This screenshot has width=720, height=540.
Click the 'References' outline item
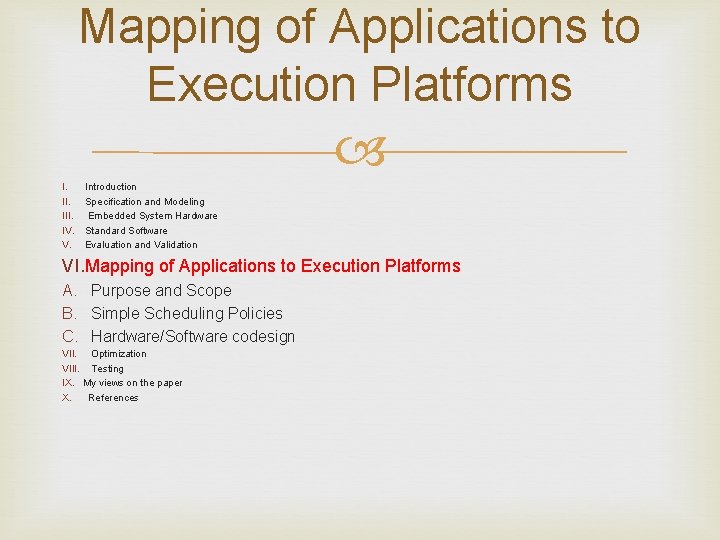pyautogui.click(x=113, y=398)
